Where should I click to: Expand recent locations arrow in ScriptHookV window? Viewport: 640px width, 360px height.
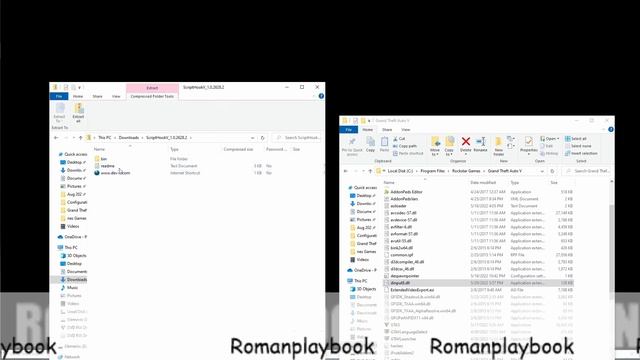click(73, 138)
